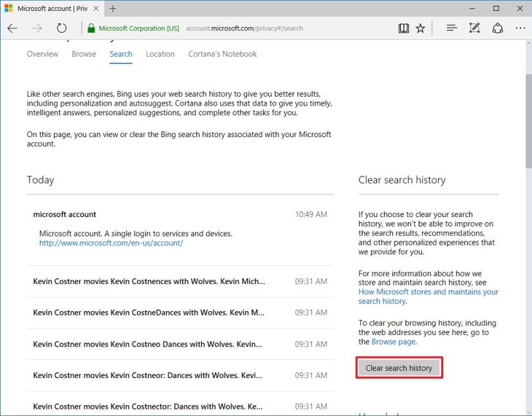Screen dimensions: 532x416
Task: Open How Microsoft stores search history link
Action: click(x=428, y=296)
